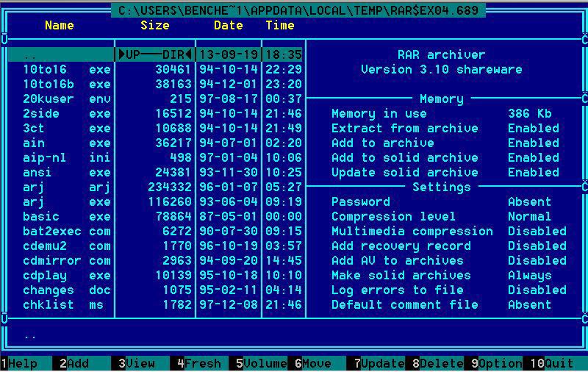Image resolution: width=588 pixels, height=372 pixels.
Task: Select file chklist ms
Action: [155, 304]
